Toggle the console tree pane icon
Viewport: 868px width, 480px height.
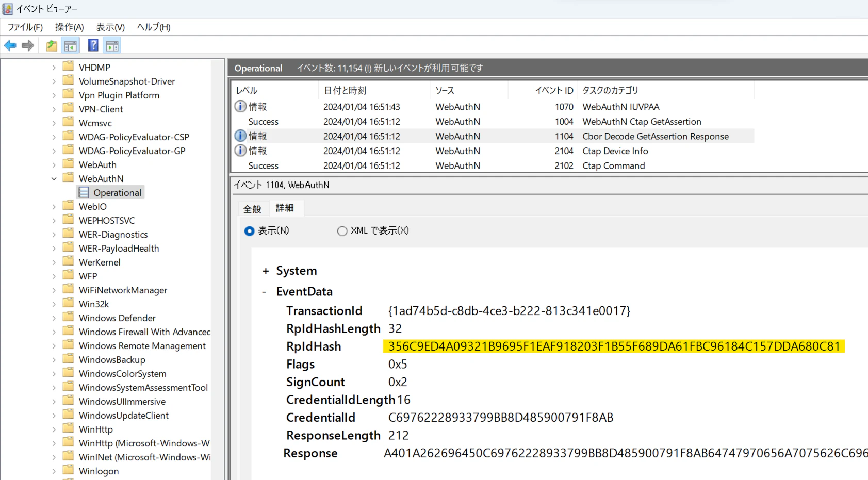[71, 46]
